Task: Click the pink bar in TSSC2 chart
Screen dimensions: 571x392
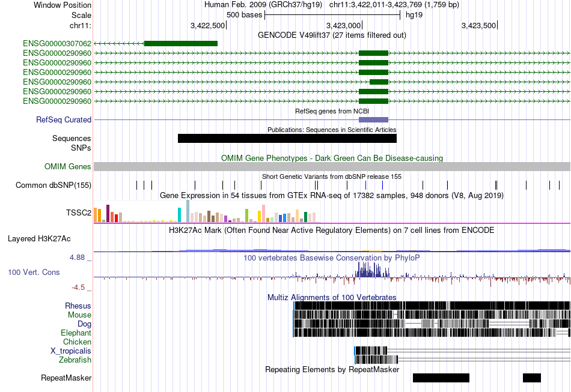Action: click(x=263, y=214)
